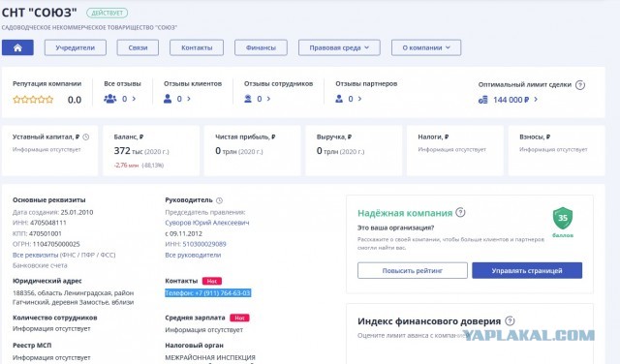Open the home tab with house icon
Screen dimensions: 620x364
[17, 47]
